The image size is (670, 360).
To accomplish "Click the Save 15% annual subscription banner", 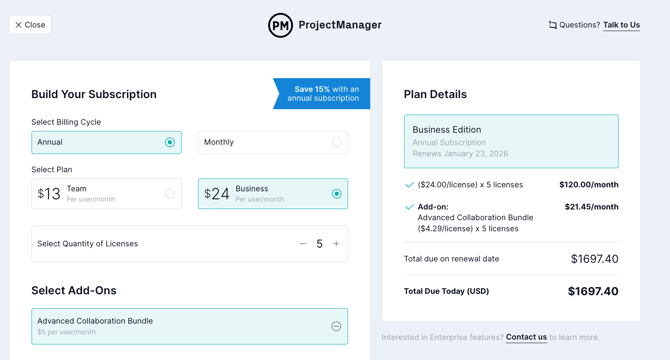I will (x=321, y=94).
